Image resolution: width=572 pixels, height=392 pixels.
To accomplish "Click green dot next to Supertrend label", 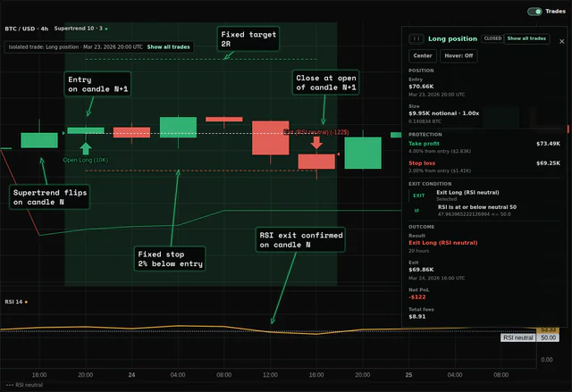I will (106, 29).
